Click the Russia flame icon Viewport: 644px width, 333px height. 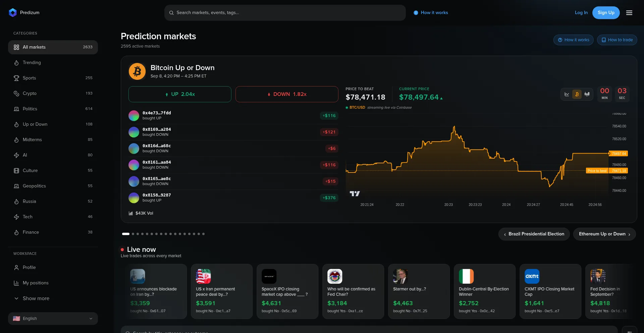16,202
